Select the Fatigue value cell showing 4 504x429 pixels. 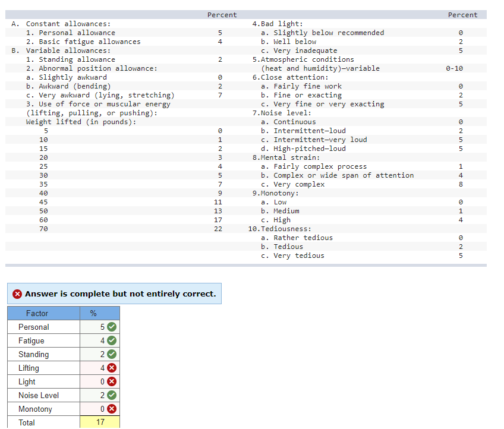pos(100,340)
